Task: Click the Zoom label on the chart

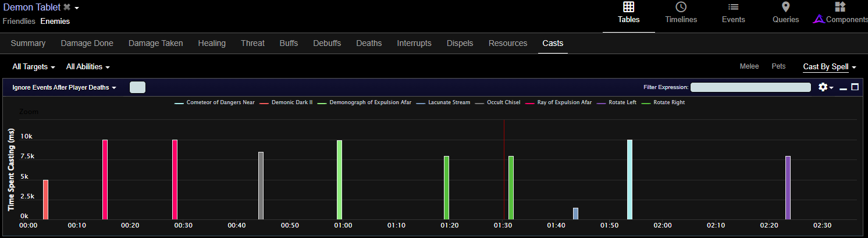Action: [x=29, y=111]
